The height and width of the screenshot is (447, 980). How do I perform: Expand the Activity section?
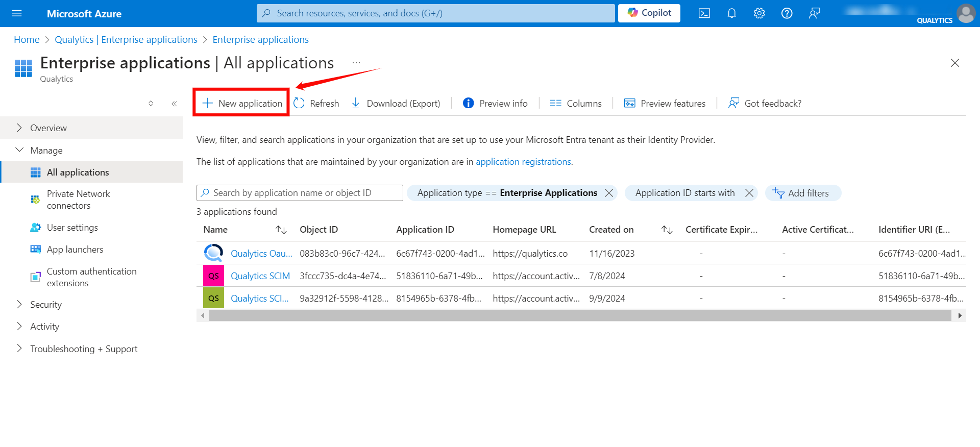coord(91,326)
